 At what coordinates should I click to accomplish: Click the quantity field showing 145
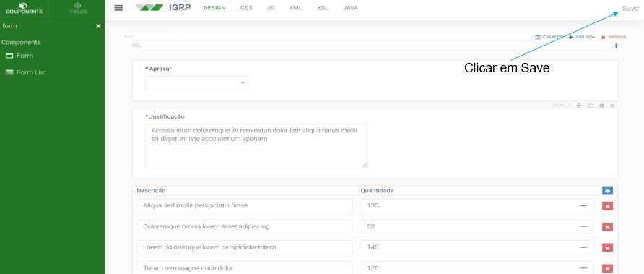(477, 247)
